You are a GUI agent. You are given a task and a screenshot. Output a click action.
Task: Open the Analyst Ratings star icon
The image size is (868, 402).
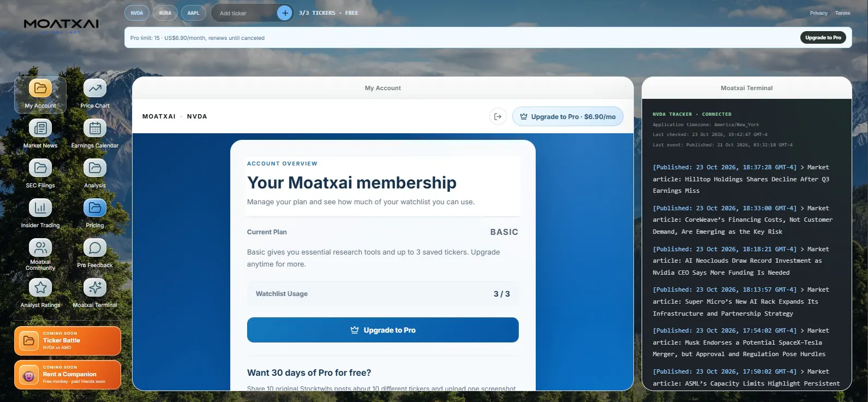[40, 288]
